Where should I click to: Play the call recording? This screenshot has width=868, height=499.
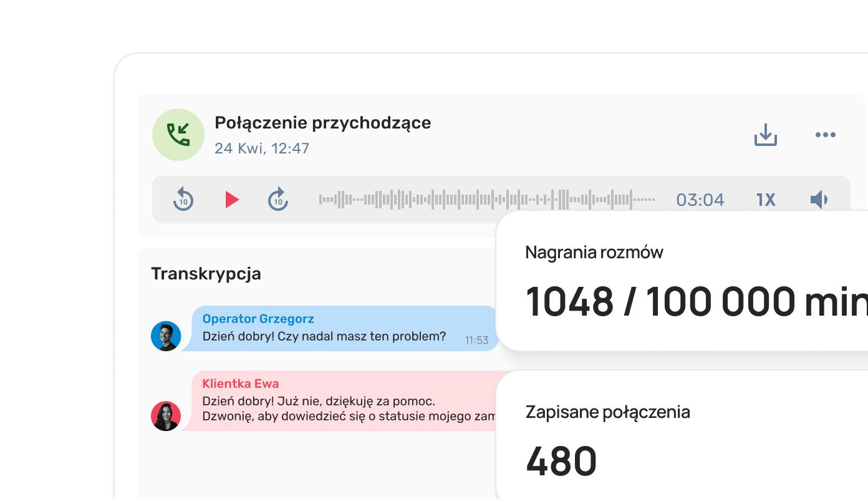coord(232,200)
